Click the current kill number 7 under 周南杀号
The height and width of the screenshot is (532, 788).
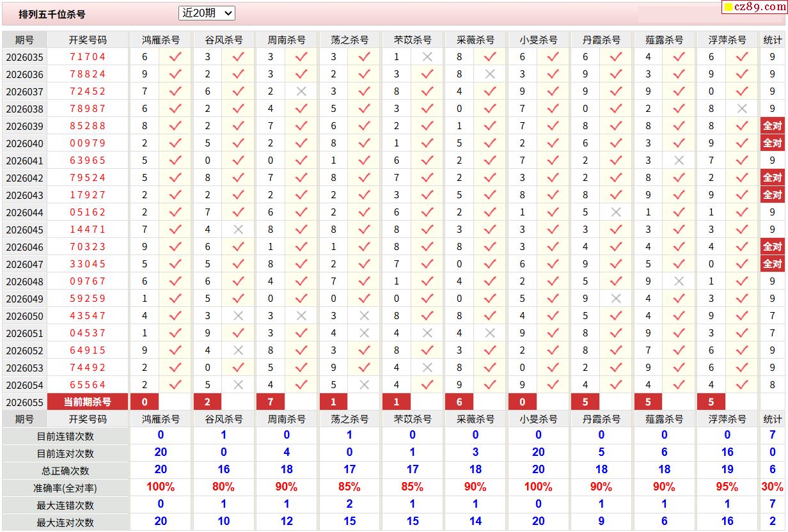271,402
